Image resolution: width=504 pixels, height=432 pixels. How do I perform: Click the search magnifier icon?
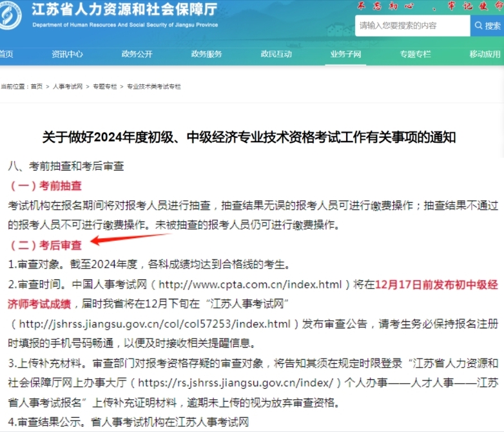coord(480,26)
